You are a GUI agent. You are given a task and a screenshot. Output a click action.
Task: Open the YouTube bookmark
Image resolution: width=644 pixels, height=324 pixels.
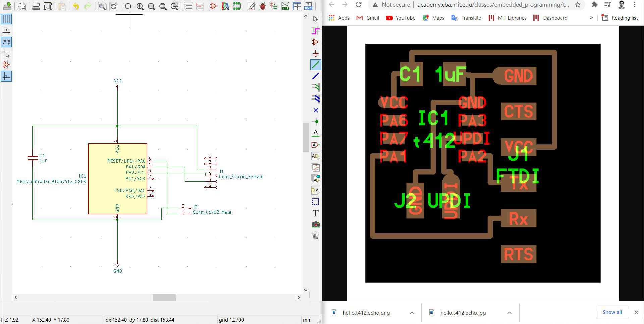400,18
